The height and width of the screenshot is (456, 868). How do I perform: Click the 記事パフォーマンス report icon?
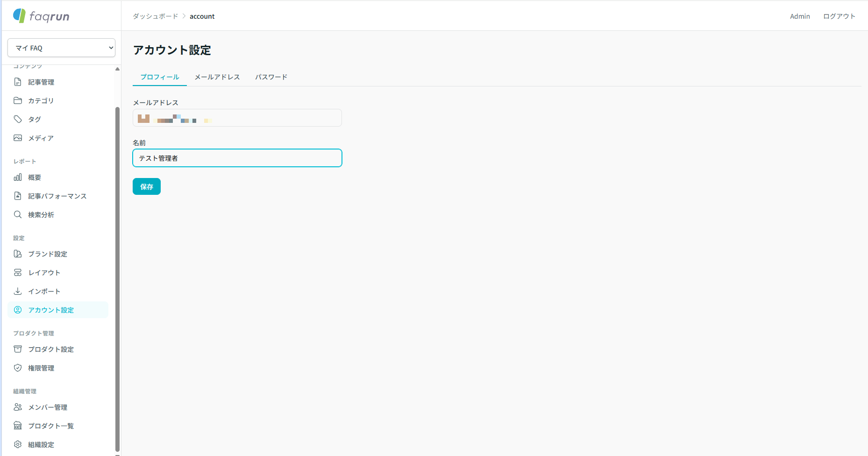click(x=18, y=196)
